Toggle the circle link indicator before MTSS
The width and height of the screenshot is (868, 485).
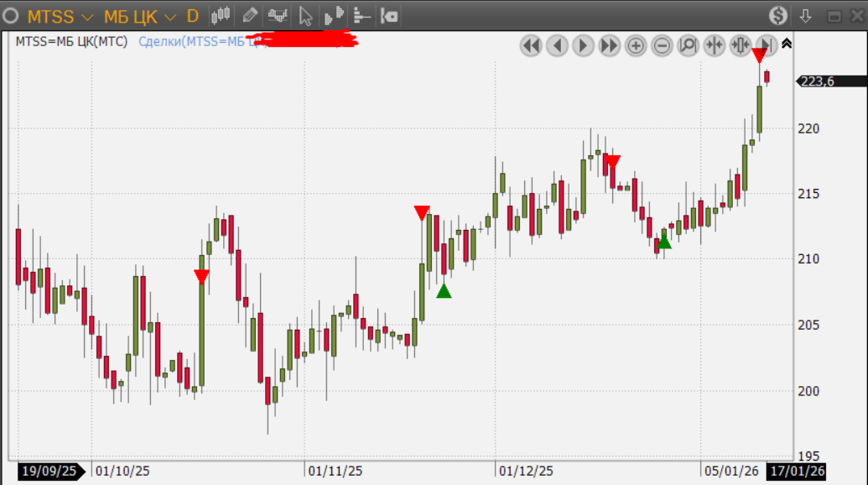pos(11,16)
